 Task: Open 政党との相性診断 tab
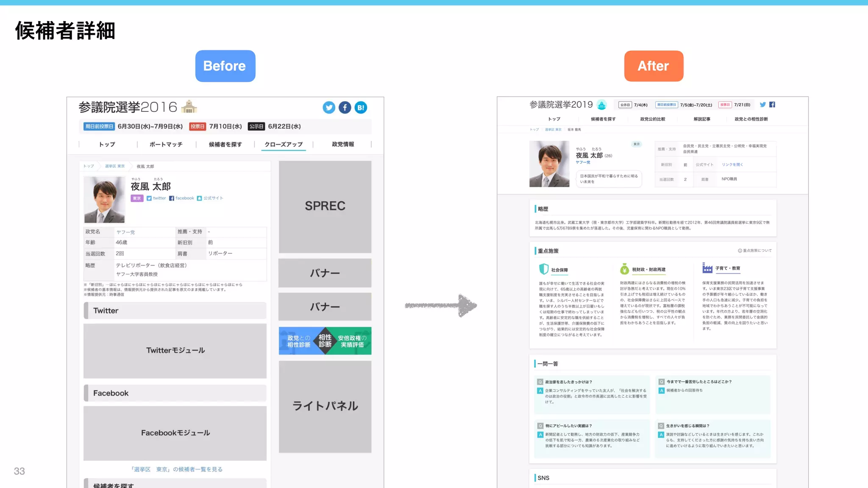(751, 119)
